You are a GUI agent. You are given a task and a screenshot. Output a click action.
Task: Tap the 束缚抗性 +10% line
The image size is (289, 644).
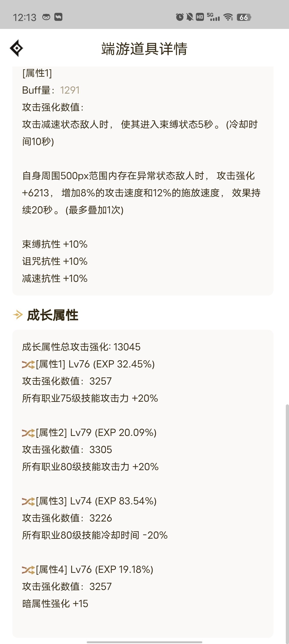point(55,244)
